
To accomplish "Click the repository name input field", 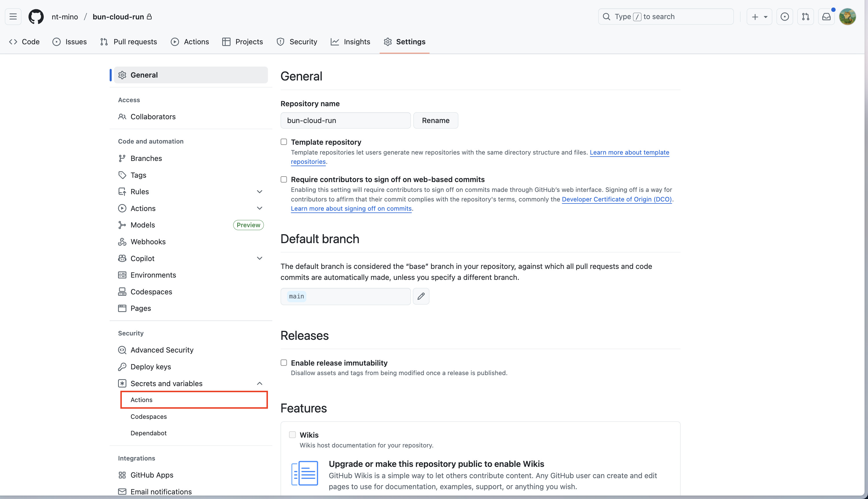I will [x=345, y=120].
